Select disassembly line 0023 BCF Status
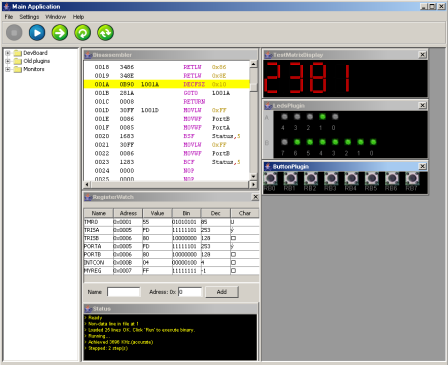This screenshot has width=448, height=365. point(166,162)
